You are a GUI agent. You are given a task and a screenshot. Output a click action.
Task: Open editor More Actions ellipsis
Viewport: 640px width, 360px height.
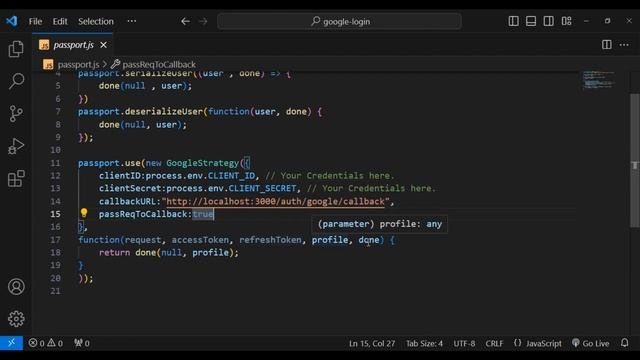624,44
